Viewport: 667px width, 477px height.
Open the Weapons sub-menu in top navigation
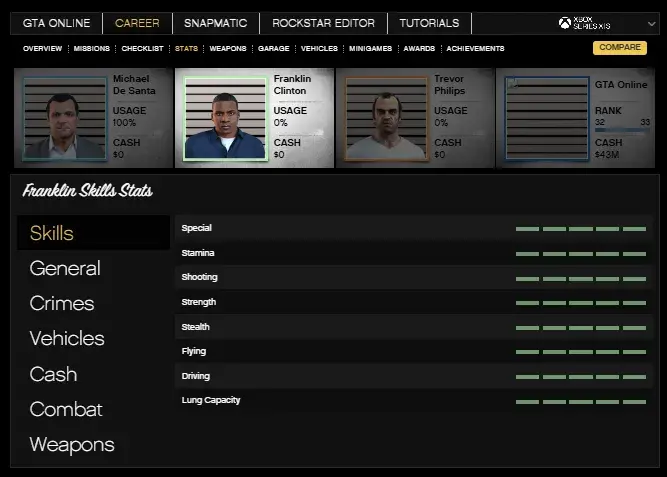click(228, 49)
